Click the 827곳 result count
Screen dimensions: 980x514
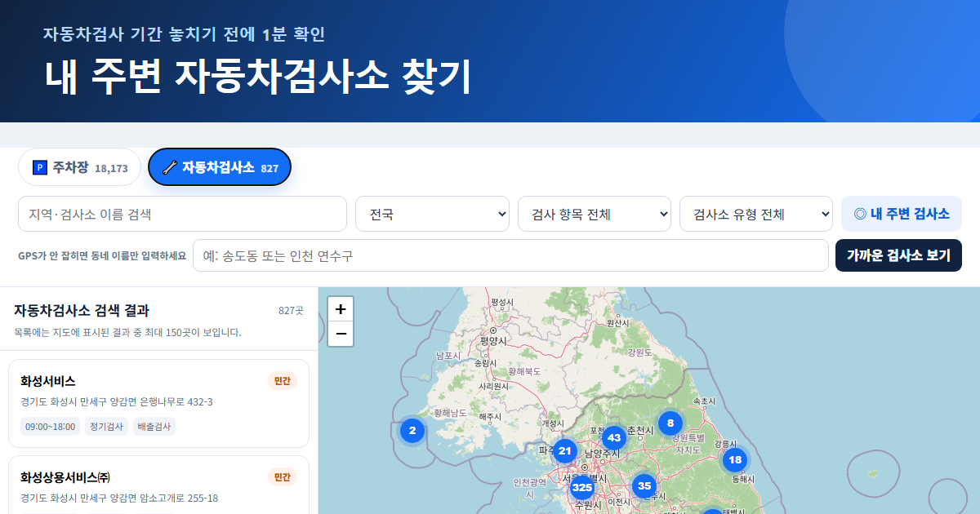(291, 311)
